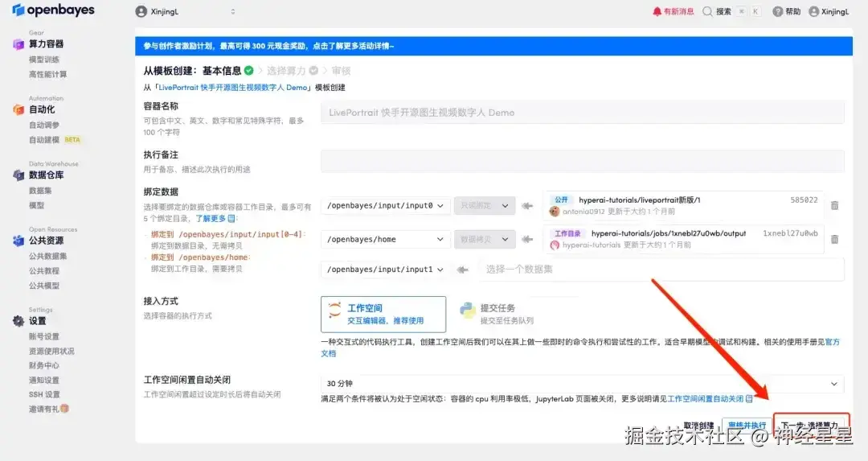Open the LivePortrait template link
The image size is (868, 461).
232,88
